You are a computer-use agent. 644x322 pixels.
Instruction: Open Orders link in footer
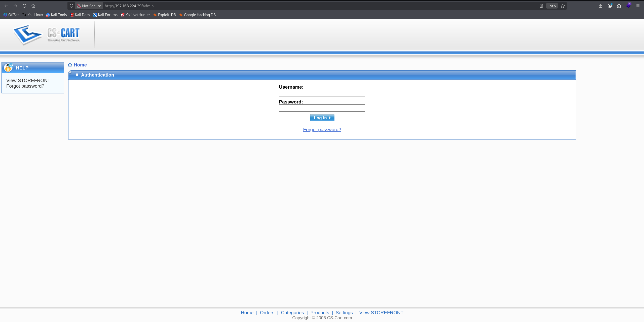pyautogui.click(x=267, y=312)
